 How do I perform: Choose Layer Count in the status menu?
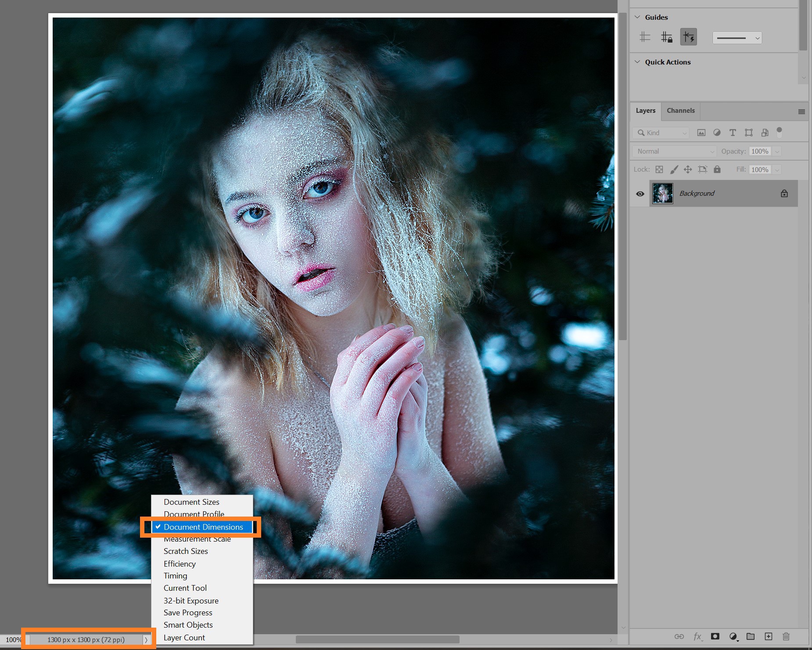tap(184, 637)
